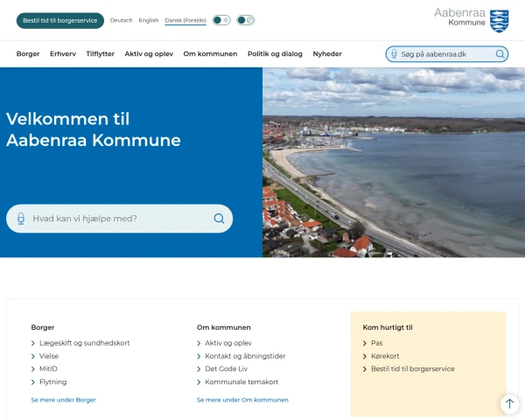This screenshot has width=525, height=420.
Task: Click the magnifier icon in hero search box
Action: point(219,219)
